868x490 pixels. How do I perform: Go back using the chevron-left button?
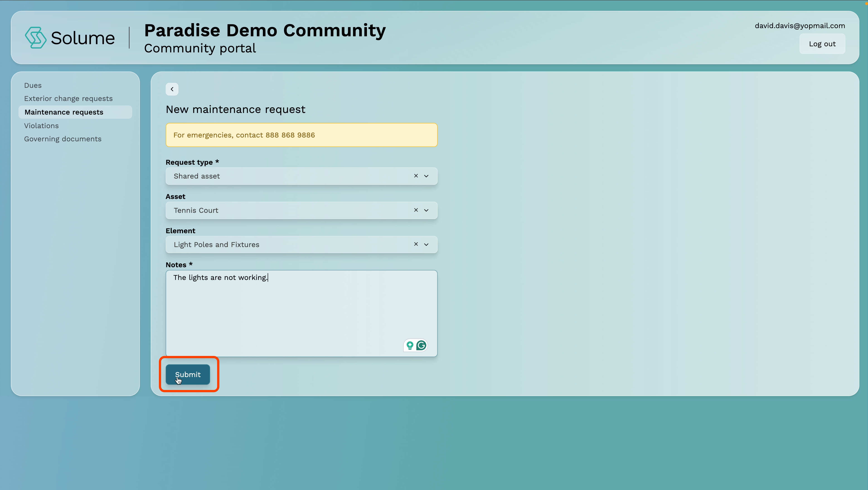(172, 89)
